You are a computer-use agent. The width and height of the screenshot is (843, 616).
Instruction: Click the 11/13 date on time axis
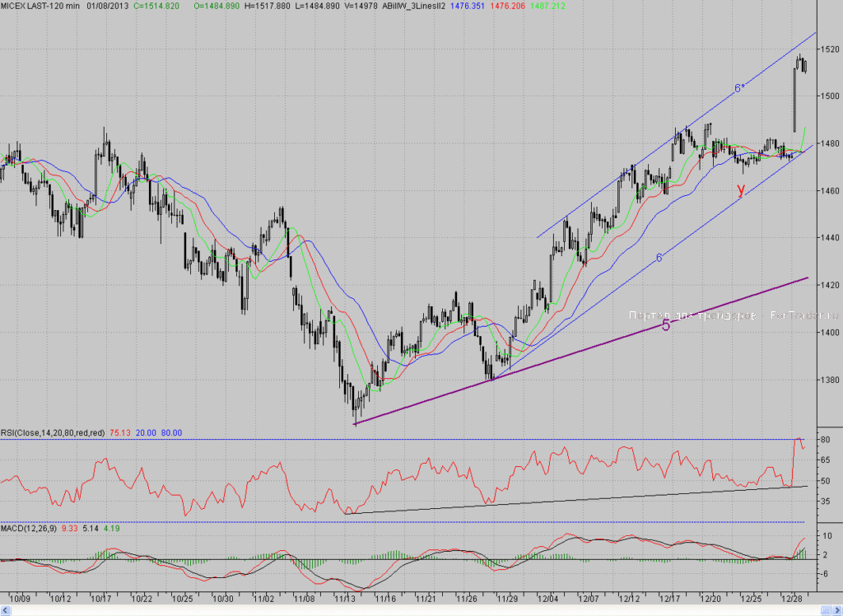click(345, 599)
